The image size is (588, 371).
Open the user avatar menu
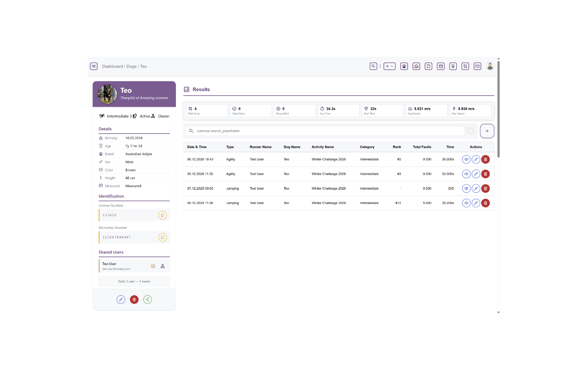pyautogui.click(x=490, y=66)
